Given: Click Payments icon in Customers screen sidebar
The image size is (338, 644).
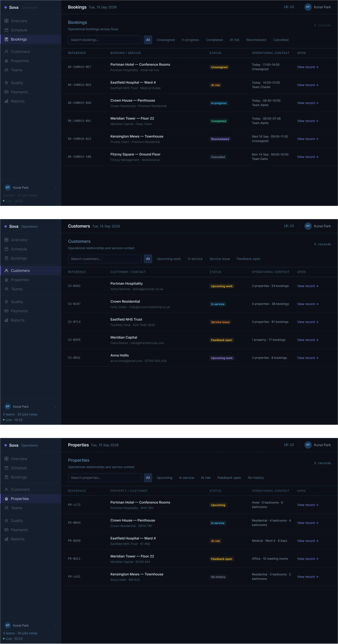Looking at the screenshot, I should (6, 311).
